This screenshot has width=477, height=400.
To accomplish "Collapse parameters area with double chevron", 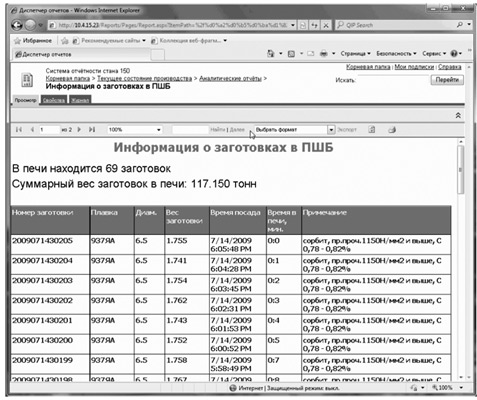I will pyautogui.click(x=458, y=115).
